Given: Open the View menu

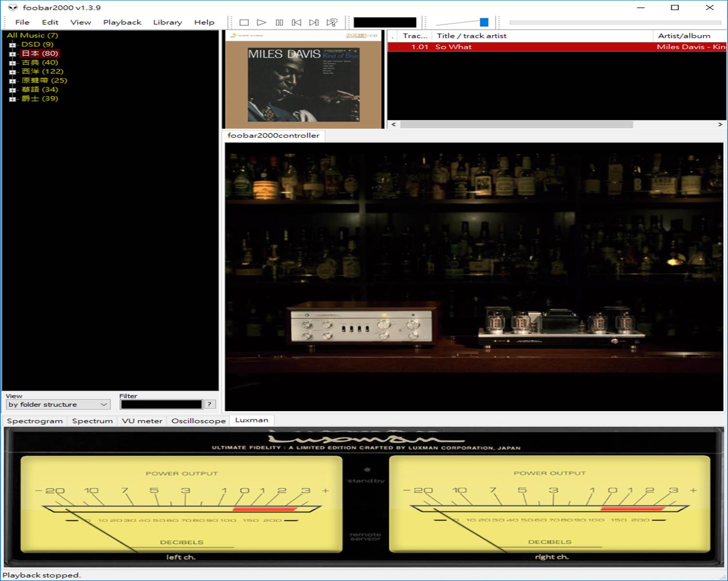Looking at the screenshot, I should [x=81, y=22].
